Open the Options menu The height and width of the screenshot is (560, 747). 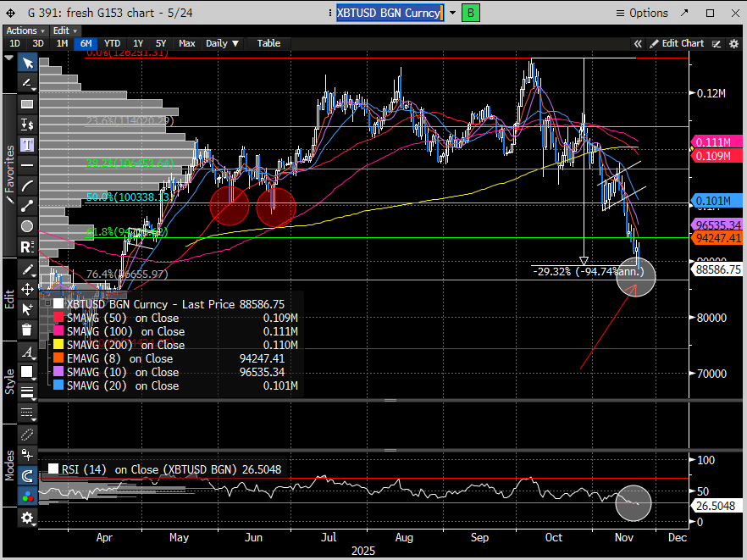tap(642, 13)
